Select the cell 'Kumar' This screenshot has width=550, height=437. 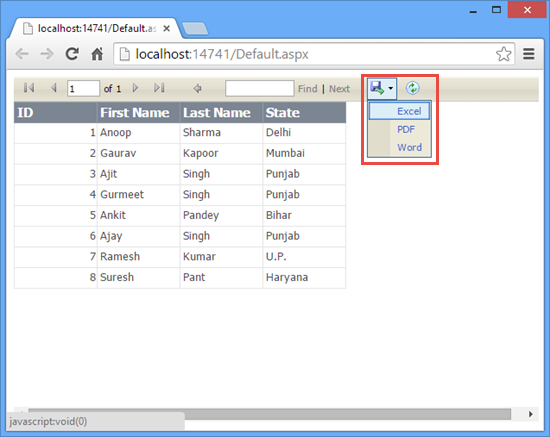[x=221, y=257]
